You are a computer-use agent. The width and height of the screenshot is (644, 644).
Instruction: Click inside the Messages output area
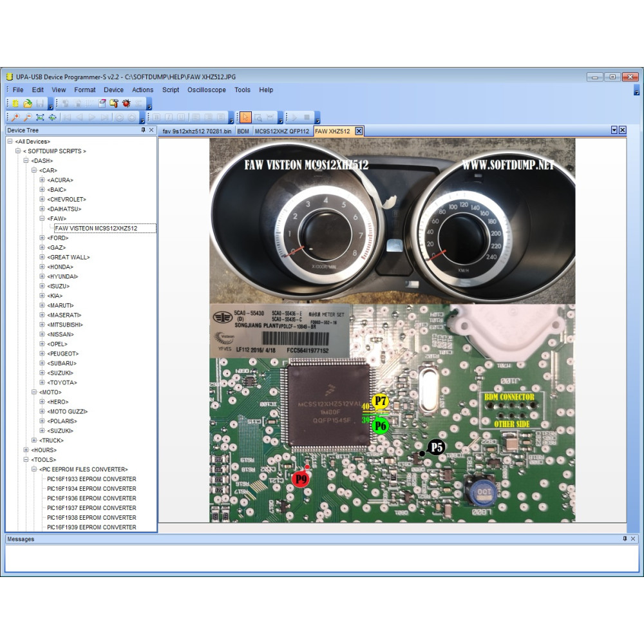tap(321, 558)
